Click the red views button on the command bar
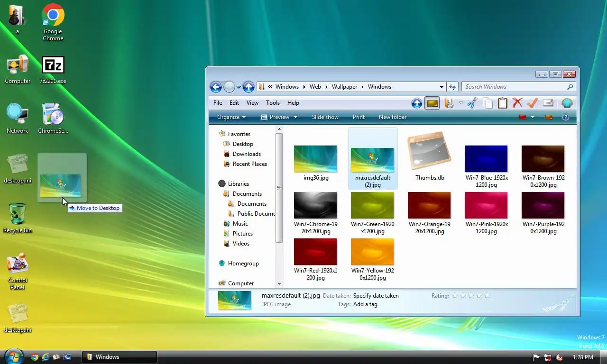Viewport: 607px width, 364px height. click(x=523, y=117)
